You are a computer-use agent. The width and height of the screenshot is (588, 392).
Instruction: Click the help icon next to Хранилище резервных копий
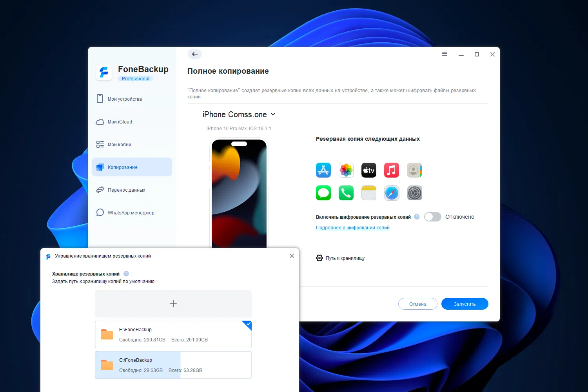126,274
